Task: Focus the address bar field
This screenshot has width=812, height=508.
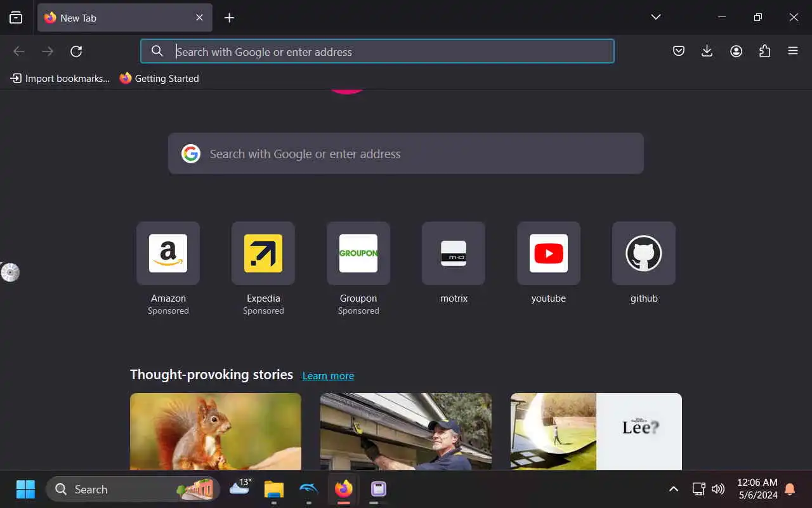Action: [377, 51]
